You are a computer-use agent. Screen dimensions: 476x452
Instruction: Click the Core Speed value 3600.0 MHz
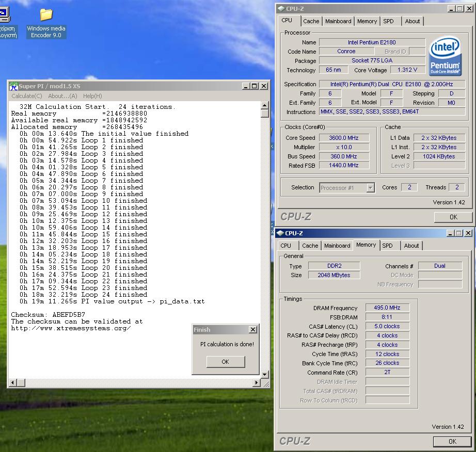(x=344, y=138)
